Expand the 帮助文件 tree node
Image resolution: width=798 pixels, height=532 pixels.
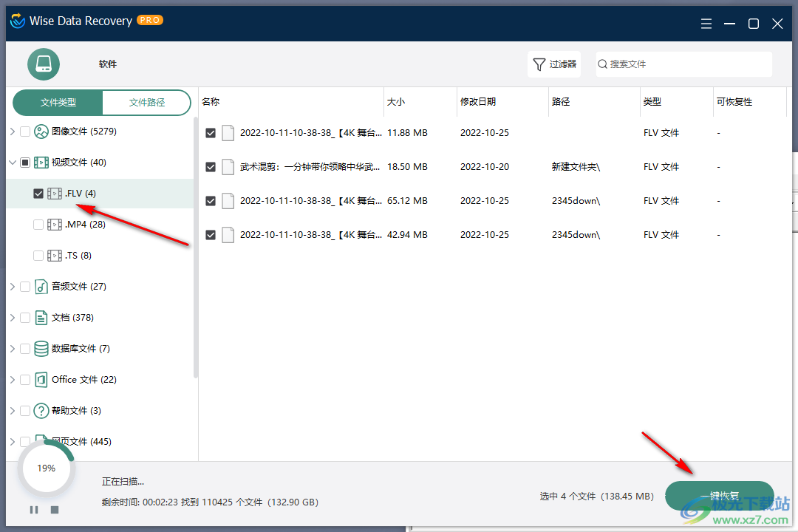coord(13,411)
